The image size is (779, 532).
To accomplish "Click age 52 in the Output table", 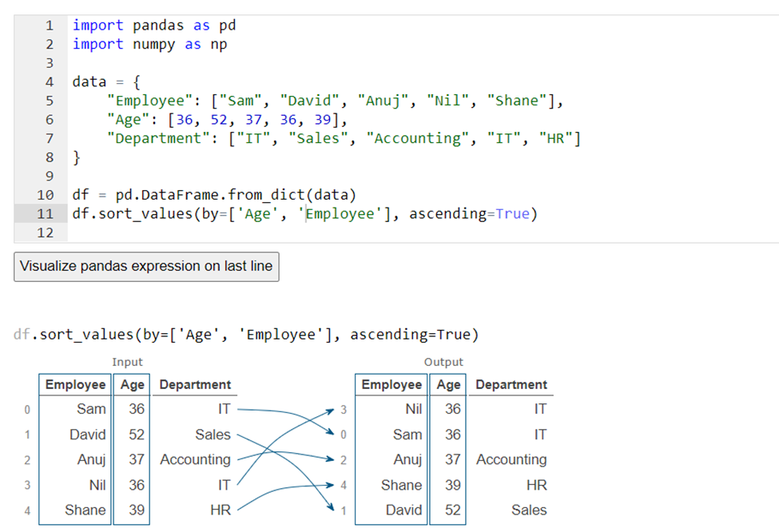I will pos(452,510).
